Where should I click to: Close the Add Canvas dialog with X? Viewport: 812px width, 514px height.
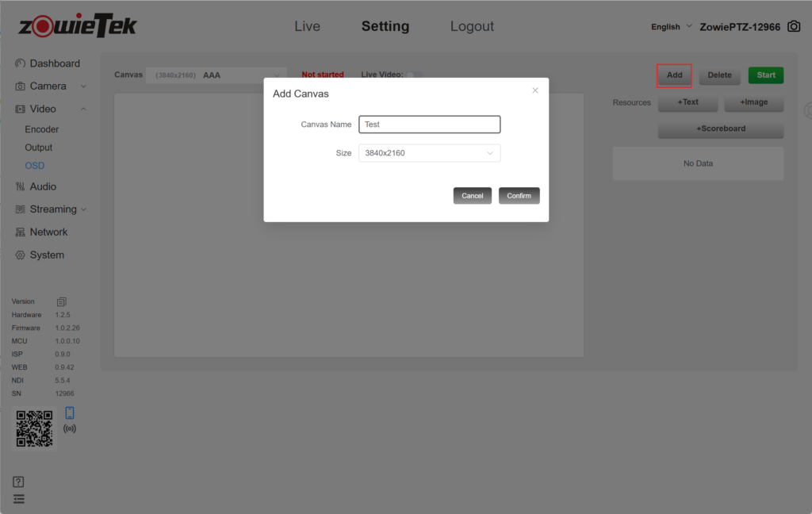tap(535, 90)
